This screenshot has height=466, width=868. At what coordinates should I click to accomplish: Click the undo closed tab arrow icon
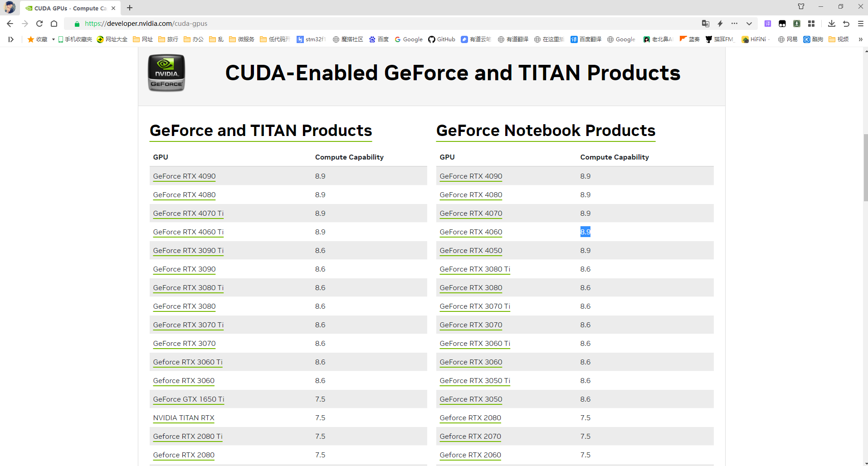click(846, 24)
